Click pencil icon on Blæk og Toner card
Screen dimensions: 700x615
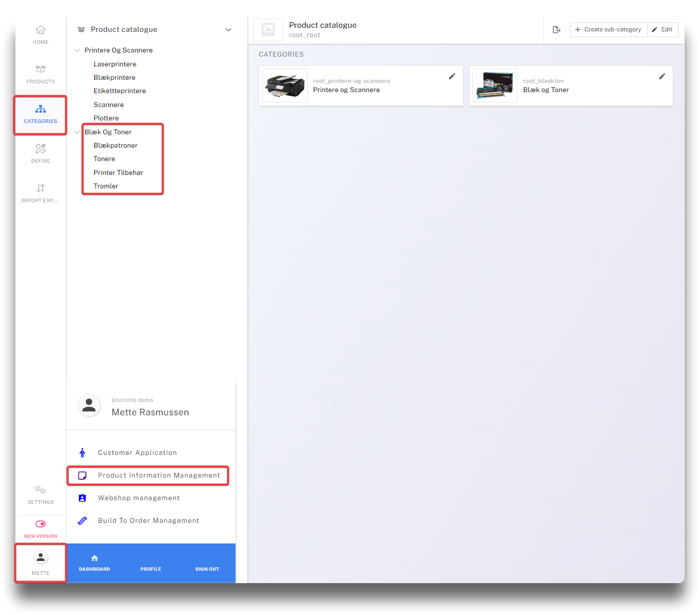662,76
